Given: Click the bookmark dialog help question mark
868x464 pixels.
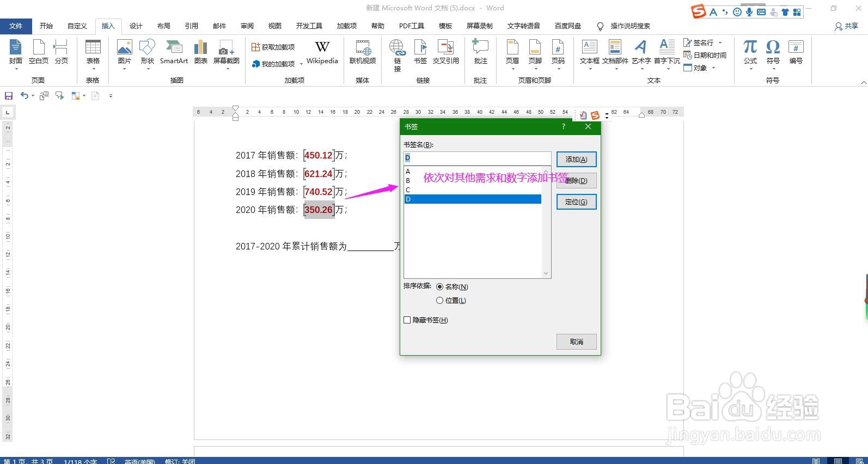Looking at the screenshot, I should click(x=563, y=126).
